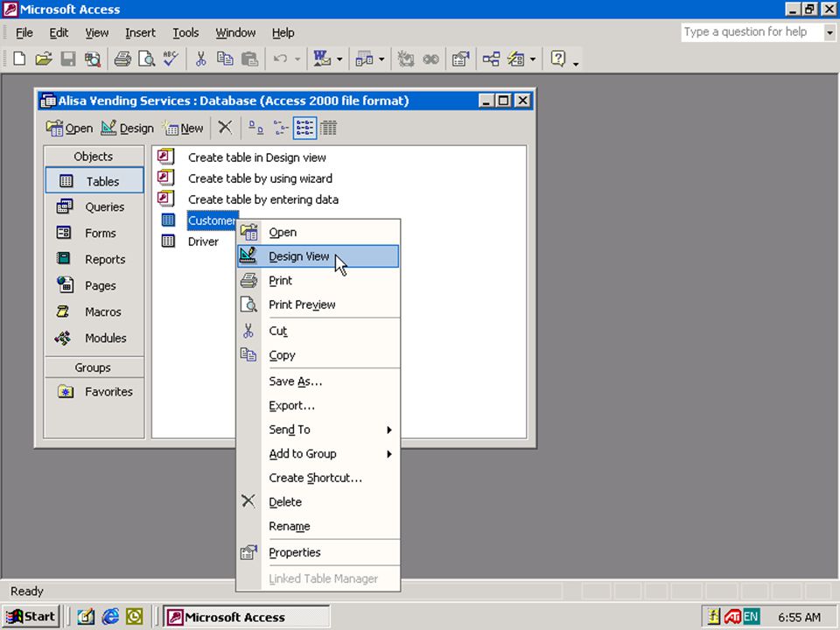840x630 pixels.
Task: Switch database window to List view
Action: (304, 128)
